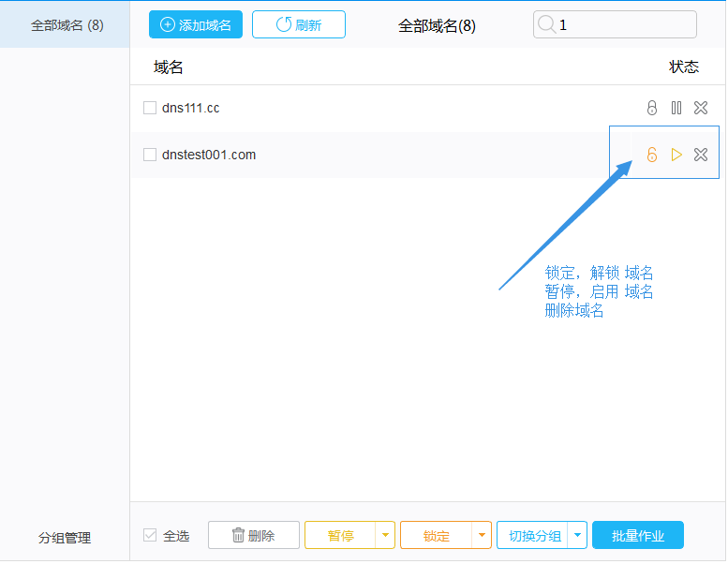
Task: Click into the domain search input field
Action: coord(624,25)
